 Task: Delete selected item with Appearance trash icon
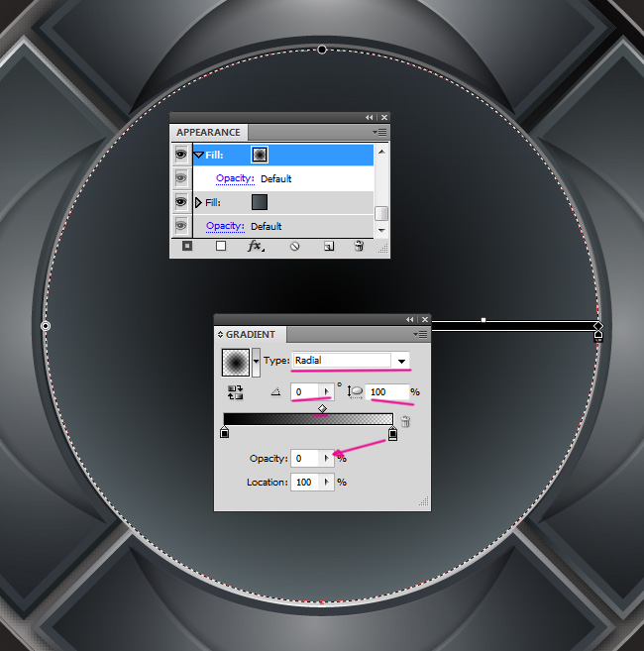coord(359,247)
